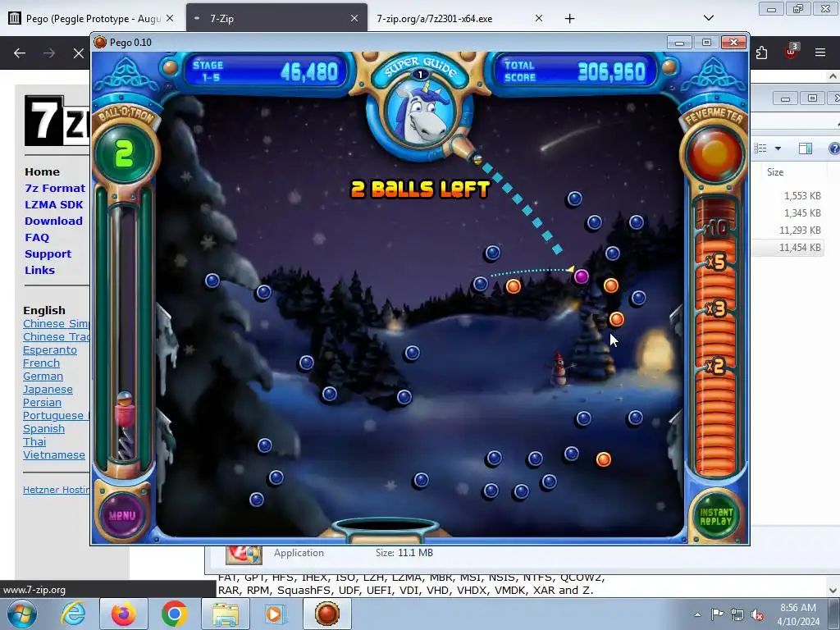Click the x5 multiplier on Fevermeter
The width and height of the screenshot is (840, 630).
[715, 262]
